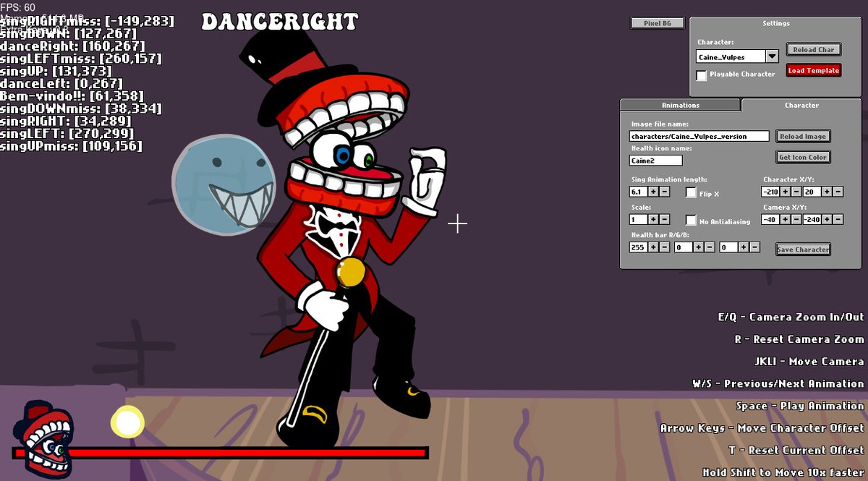
Task: Decrease health bar Blue value
Action: coord(755,247)
